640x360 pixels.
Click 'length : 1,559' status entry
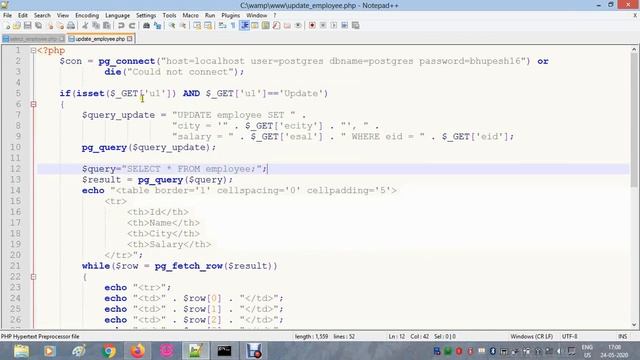[x=311, y=336]
